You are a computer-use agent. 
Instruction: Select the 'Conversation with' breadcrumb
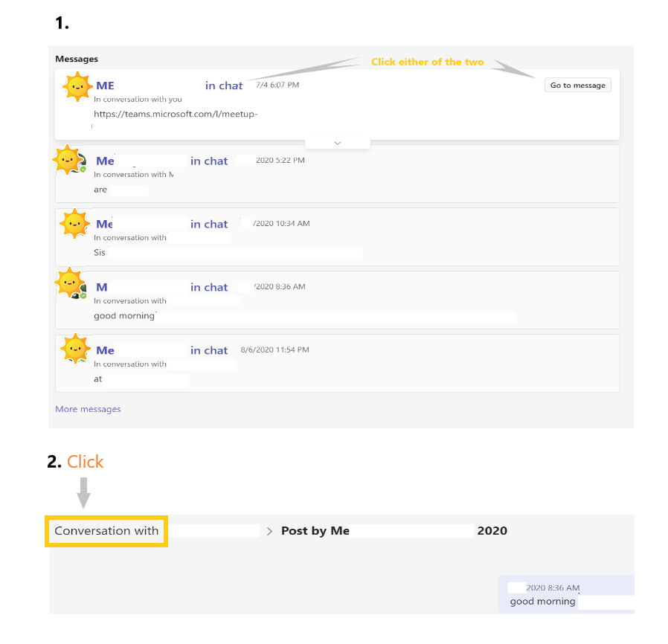[x=106, y=531]
